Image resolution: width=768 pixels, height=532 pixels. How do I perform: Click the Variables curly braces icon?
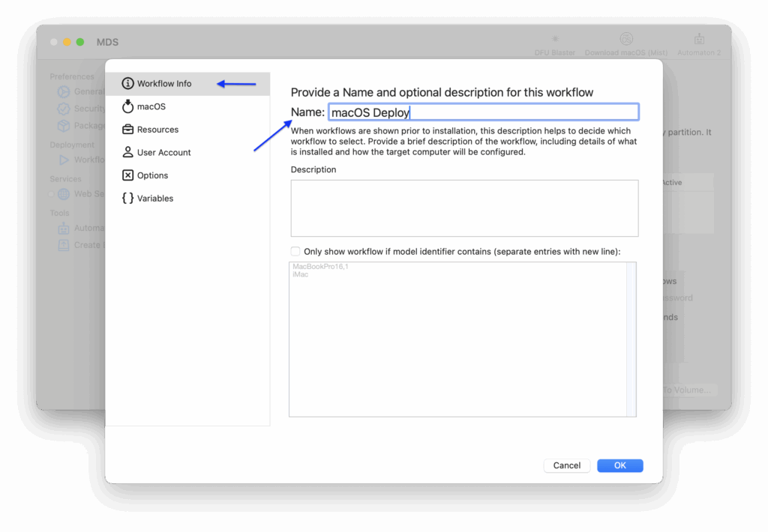click(x=127, y=199)
